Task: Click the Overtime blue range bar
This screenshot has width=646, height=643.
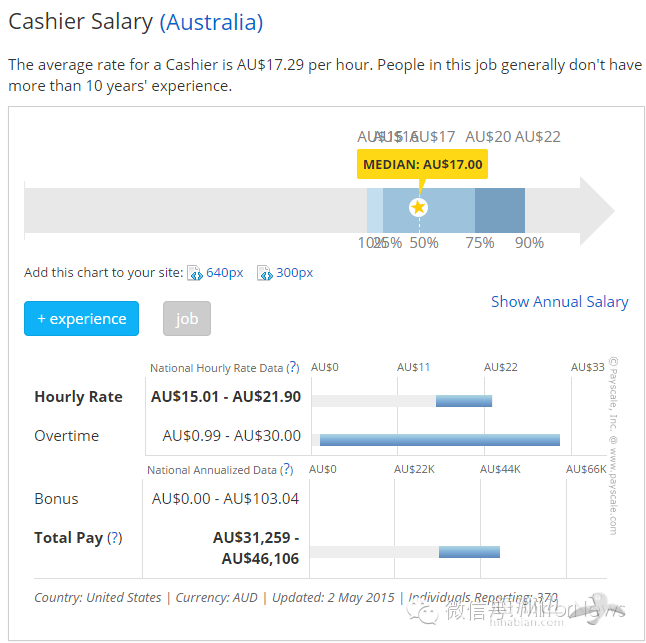Action: [440, 440]
